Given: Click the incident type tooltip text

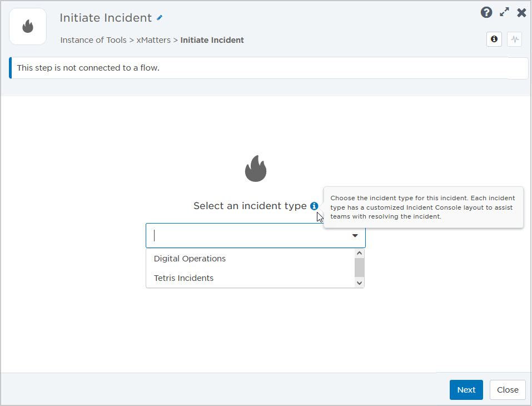Looking at the screenshot, I should (422, 207).
